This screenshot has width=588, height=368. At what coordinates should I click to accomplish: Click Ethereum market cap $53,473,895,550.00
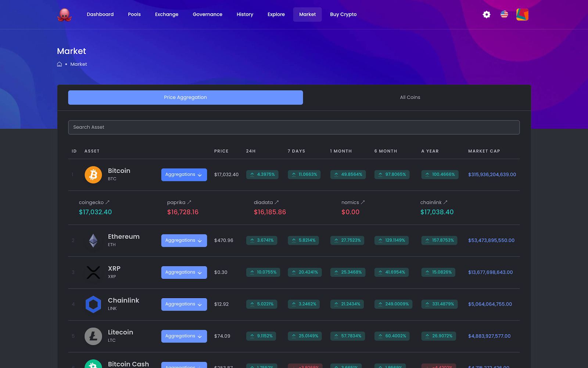[x=491, y=240]
